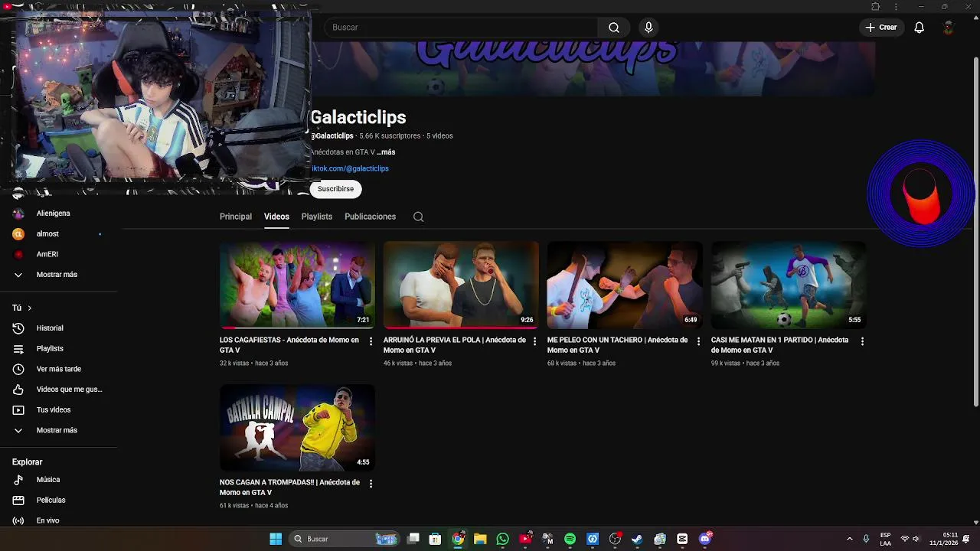Click the 99 k vistas text

(726, 364)
